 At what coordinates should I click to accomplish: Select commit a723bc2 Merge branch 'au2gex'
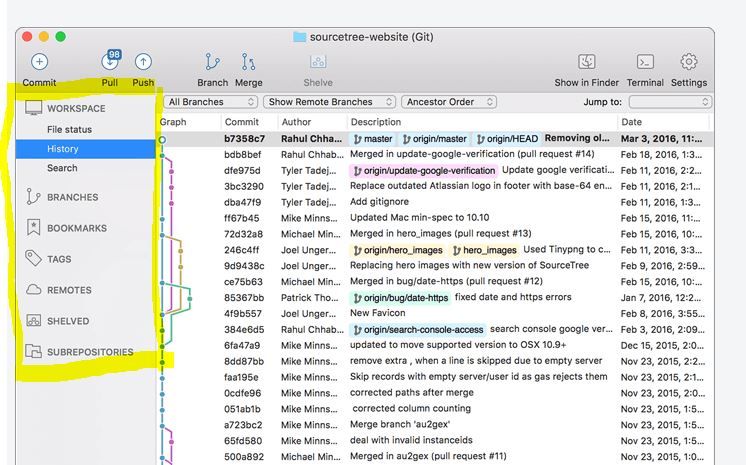click(434, 425)
